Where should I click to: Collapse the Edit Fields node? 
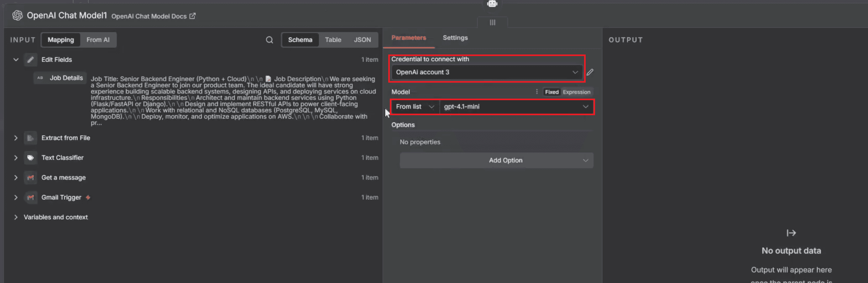coord(16,59)
